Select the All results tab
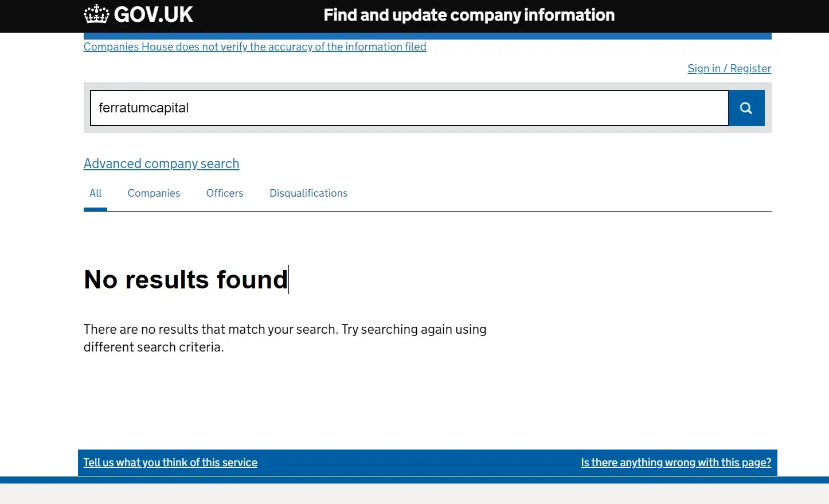Image resolution: width=829 pixels, height=504 pixels. pos(95,193)
